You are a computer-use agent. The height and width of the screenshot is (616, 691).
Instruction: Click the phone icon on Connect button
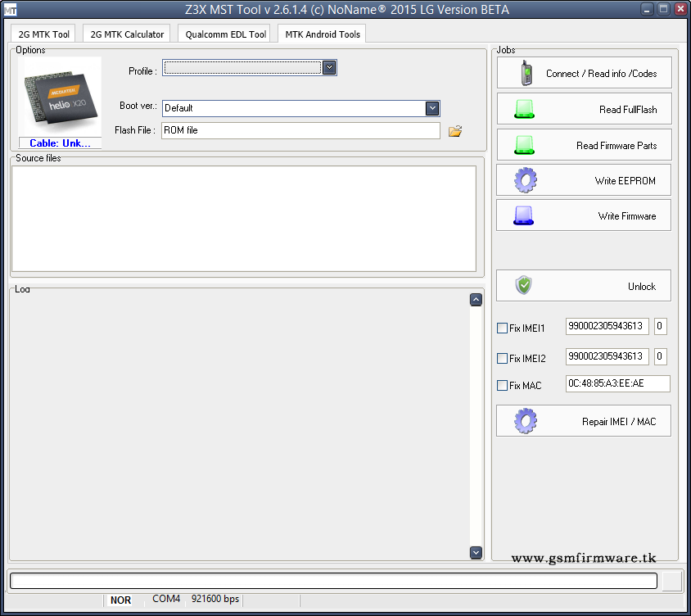click(x=526, y=73)
